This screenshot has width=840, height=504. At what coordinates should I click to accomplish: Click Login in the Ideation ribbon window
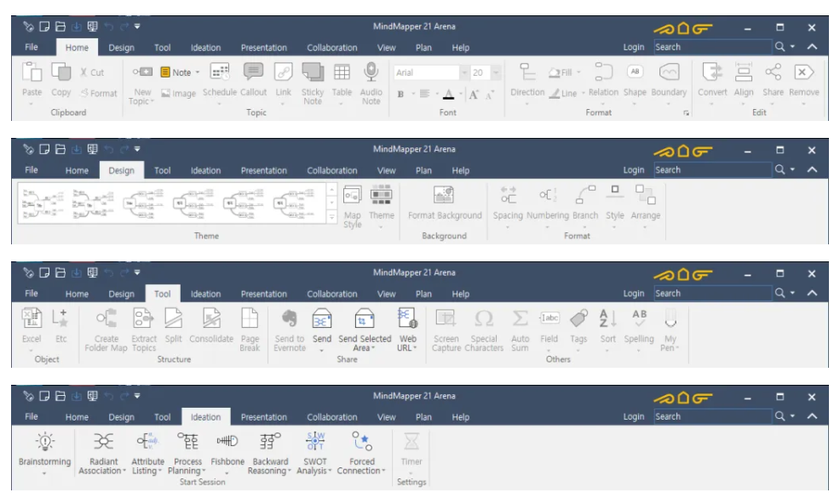633,416
